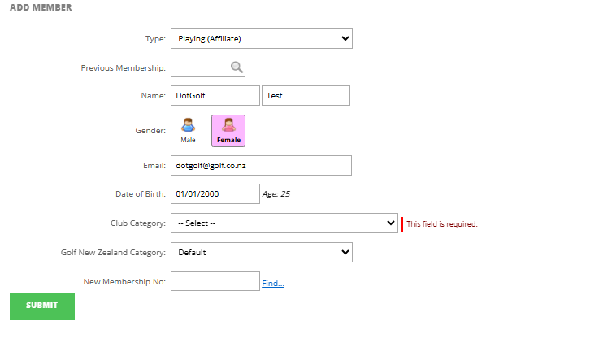Select the Male gender option
Image resolution: width=612 pixels, height=364 pixels.
188,129
